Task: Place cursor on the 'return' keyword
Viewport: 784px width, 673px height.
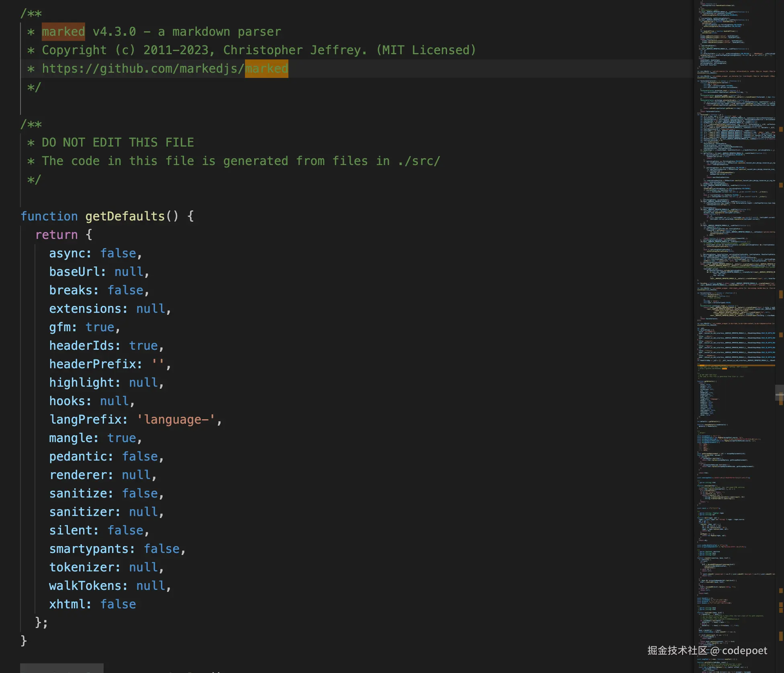Action: coord(56,235)
